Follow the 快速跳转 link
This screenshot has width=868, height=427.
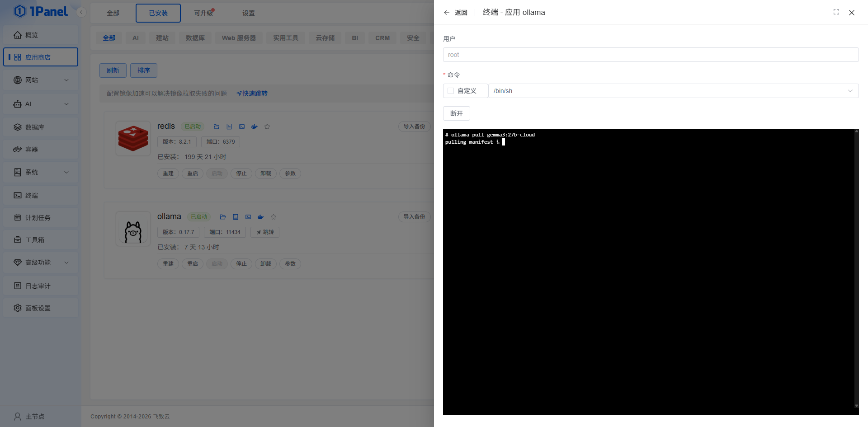click(252, 94)
